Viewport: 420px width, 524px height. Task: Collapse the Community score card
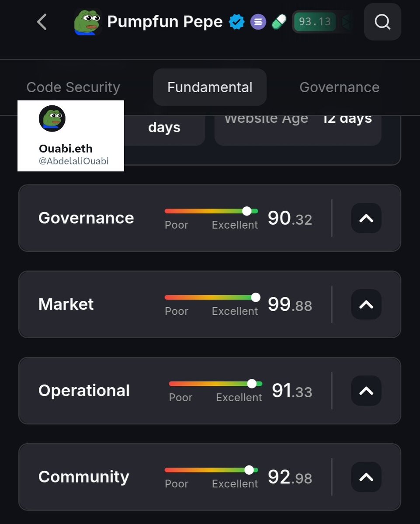coord(366,477)
